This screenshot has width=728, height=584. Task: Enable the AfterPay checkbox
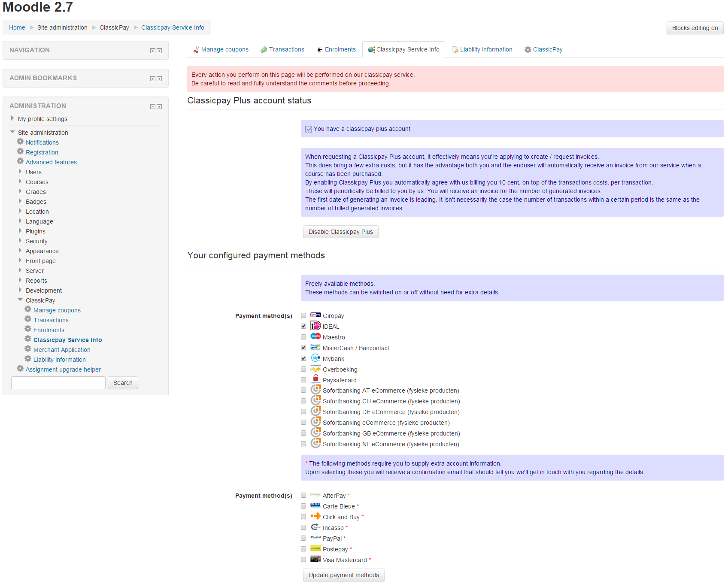pyautogui.click(x=303, y=496)
